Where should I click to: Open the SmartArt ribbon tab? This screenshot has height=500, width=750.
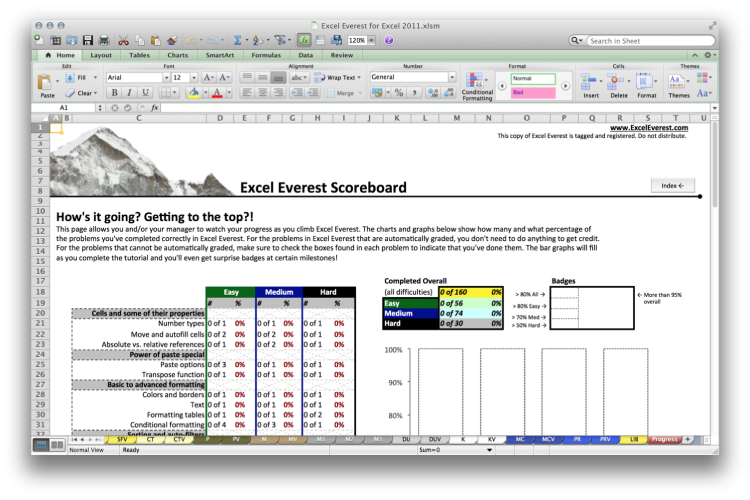[x=220, y=55]
